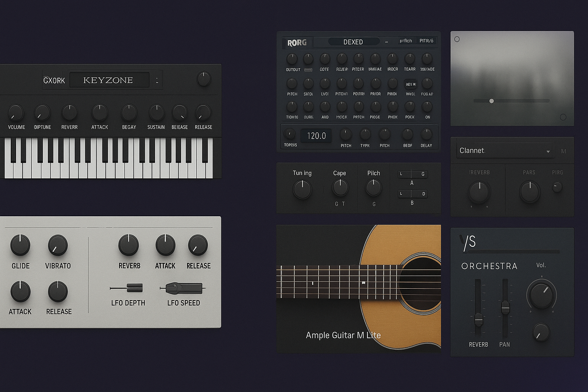Click the GLIDE knob
The image size is (588, 392).
pyautogui.click(x=20, y=245)
